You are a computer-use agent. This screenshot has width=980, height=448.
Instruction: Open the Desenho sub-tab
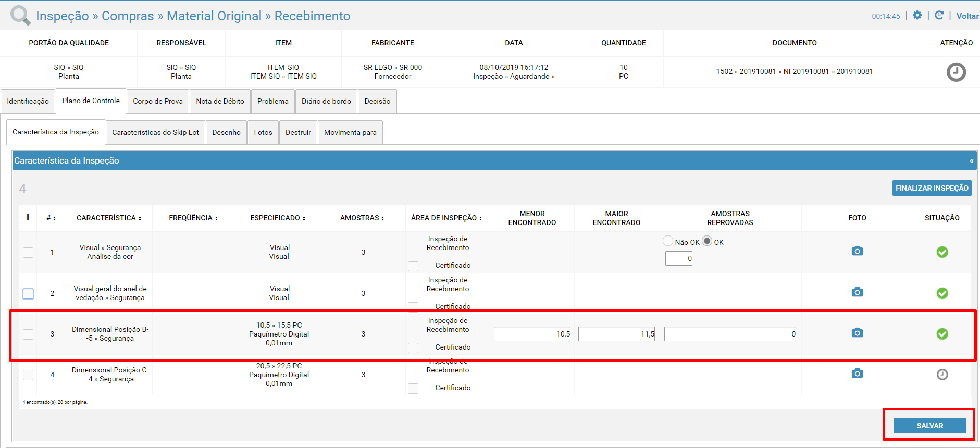pyautogui.click(x=226, y=132)
